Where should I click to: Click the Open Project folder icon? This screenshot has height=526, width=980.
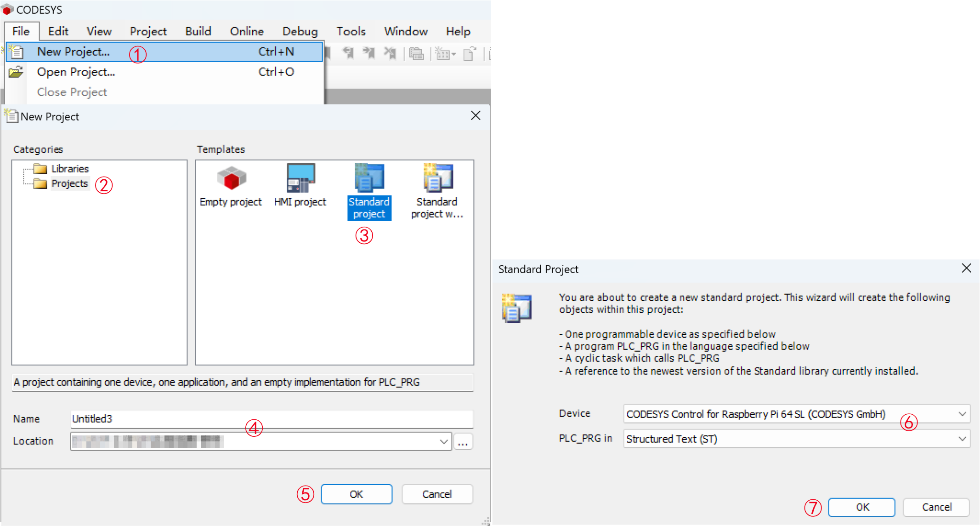[16, 72]
